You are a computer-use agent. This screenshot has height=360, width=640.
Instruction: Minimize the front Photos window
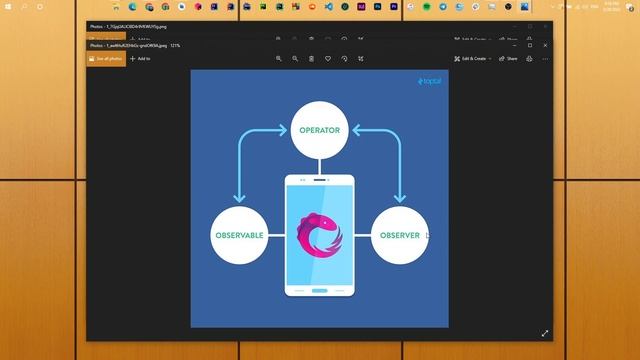tap(514, 45)
